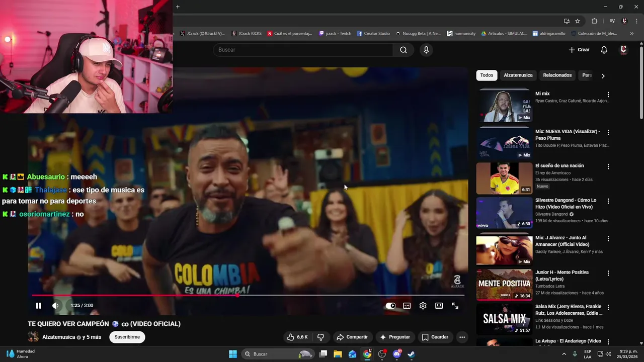This screenshot has height=362, width=644.
Task: Open options for Salsa Mix video
Action: coord(608,307)
